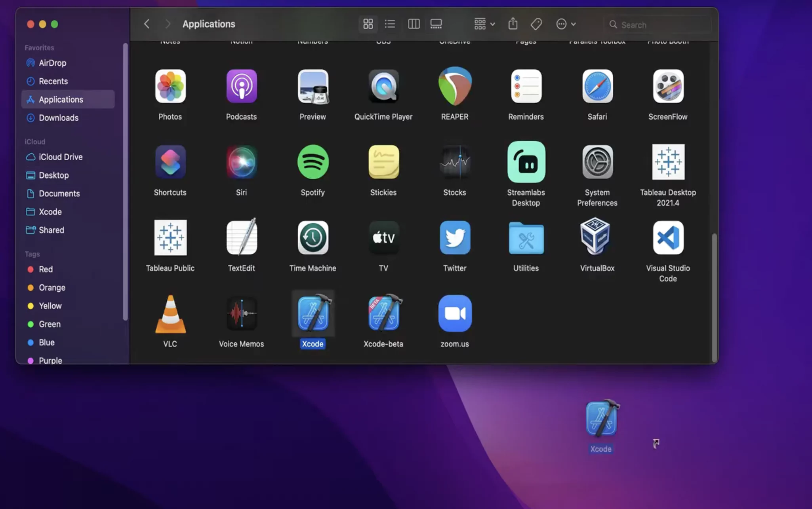Open iCloud Drive from the sidebar
The height and width of the screenshot is (509, 812).
pyautogui.click(x=61, y=157)
